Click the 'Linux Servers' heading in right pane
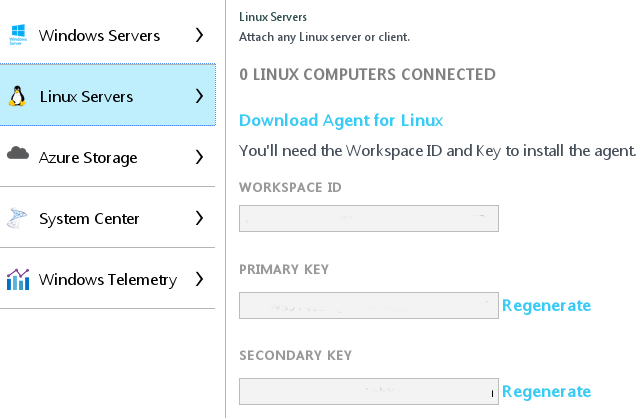Viewport: 640px width, 418px height. [x=273, y=17]
